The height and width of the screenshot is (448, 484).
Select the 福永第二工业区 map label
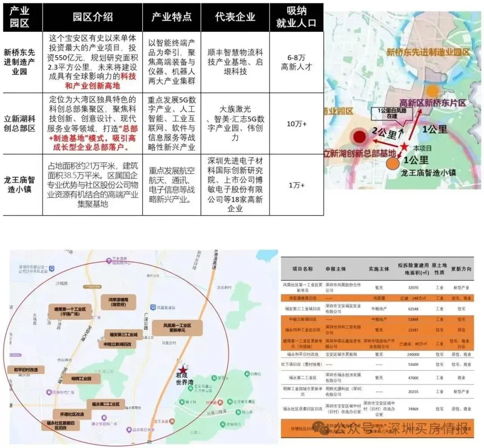[106, 404]
